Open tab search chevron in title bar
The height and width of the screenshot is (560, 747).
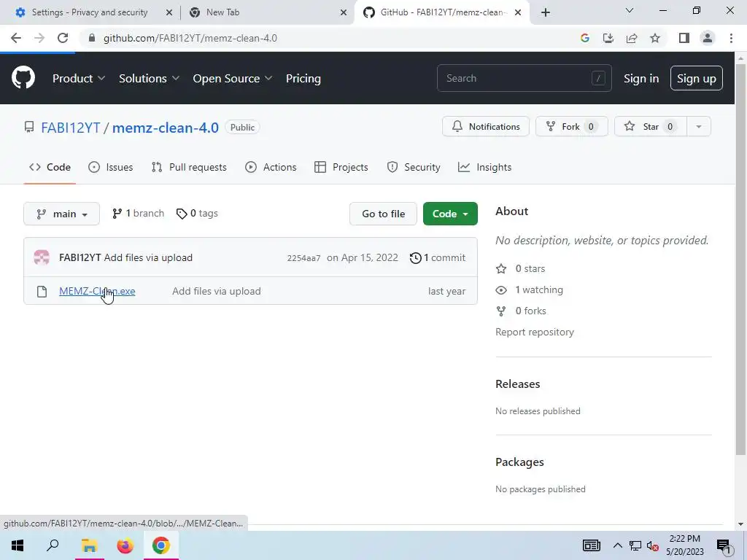tap(630, 10)
